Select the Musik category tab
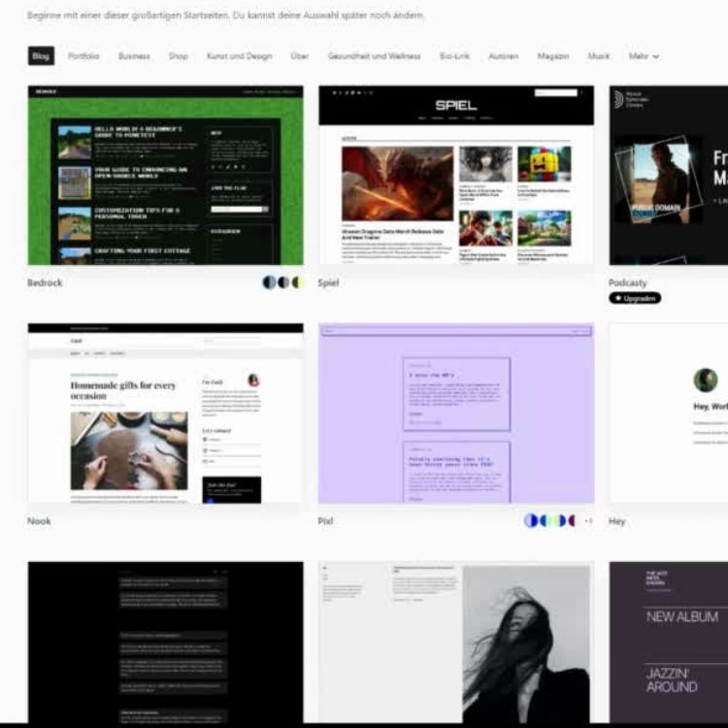Viewport: 728px width, 728px height. pos(599,56)
